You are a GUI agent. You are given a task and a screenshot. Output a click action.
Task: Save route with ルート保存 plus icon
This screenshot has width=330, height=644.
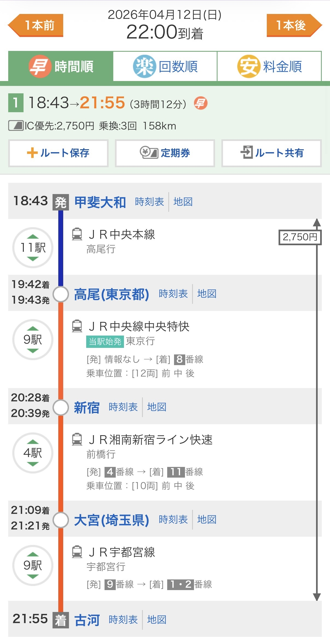coord(58,153)
